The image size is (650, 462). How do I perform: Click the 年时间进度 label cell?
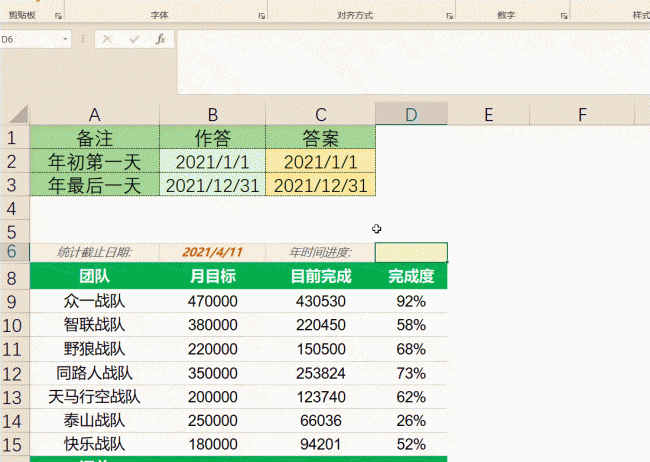320,252
